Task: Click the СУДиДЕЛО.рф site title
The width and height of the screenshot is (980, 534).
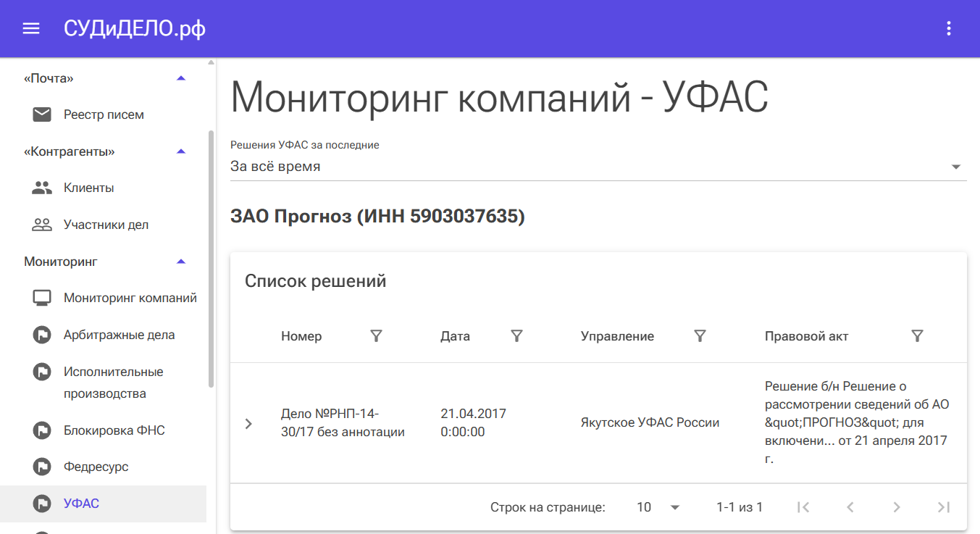Action: (x=134, y=29)
